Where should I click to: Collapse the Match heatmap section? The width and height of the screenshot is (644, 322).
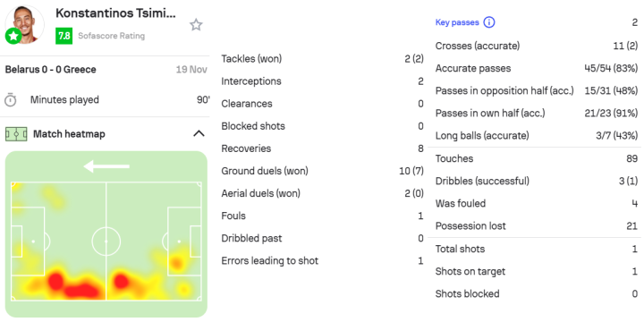(199, 133)
